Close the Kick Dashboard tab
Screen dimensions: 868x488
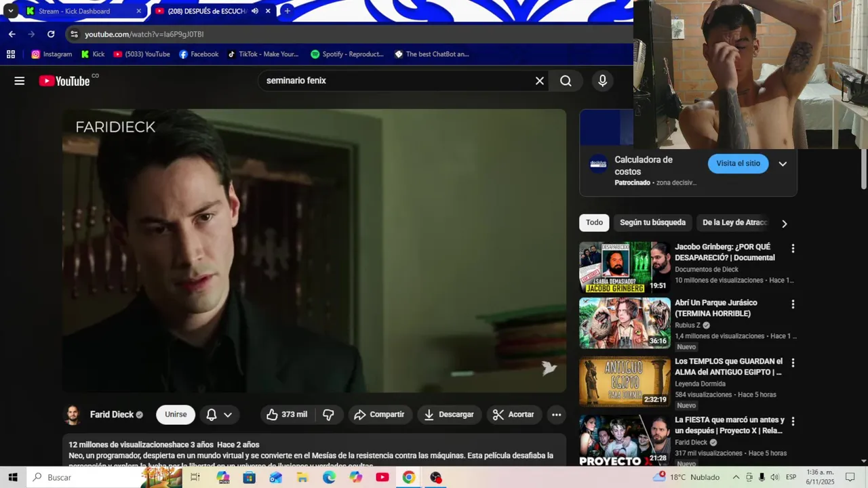[x=139, y=11]
